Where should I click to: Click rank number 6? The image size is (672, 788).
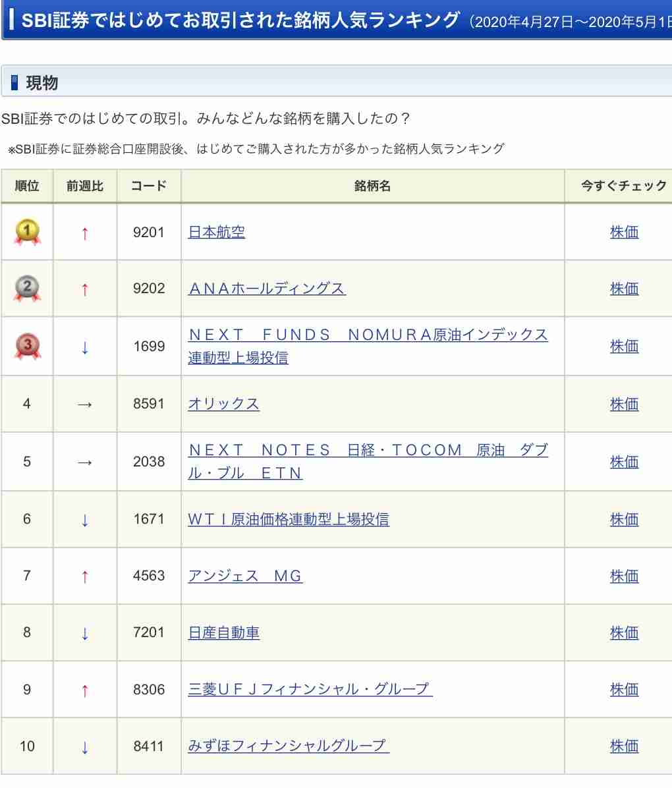pyautogui.click(x=27, y=519)
